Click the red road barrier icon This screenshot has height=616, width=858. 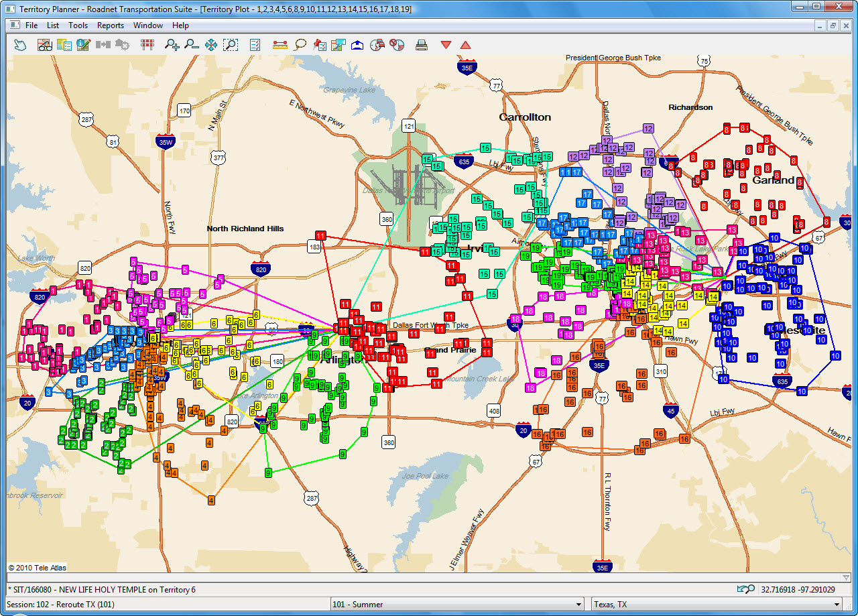[147, 45]
